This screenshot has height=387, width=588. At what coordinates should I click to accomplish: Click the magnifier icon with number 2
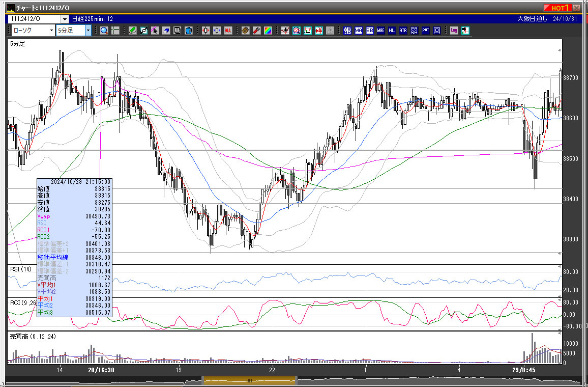[x=296, y=31]
